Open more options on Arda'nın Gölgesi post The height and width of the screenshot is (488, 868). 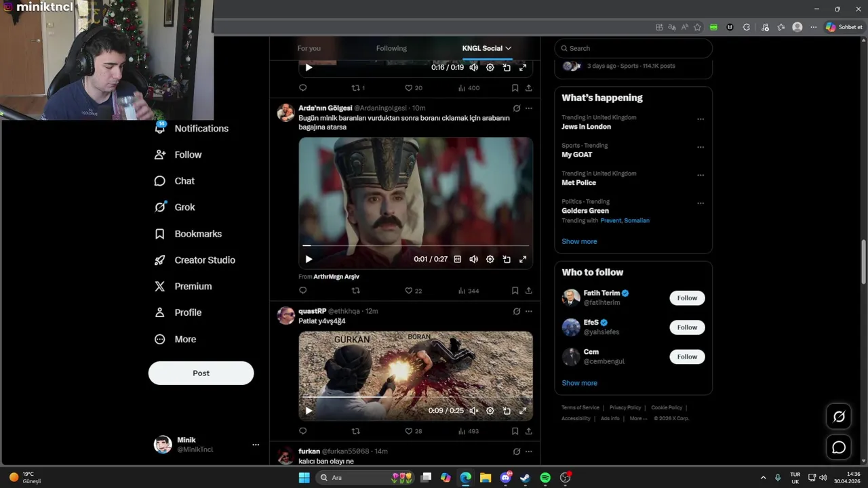click(528, 108)
